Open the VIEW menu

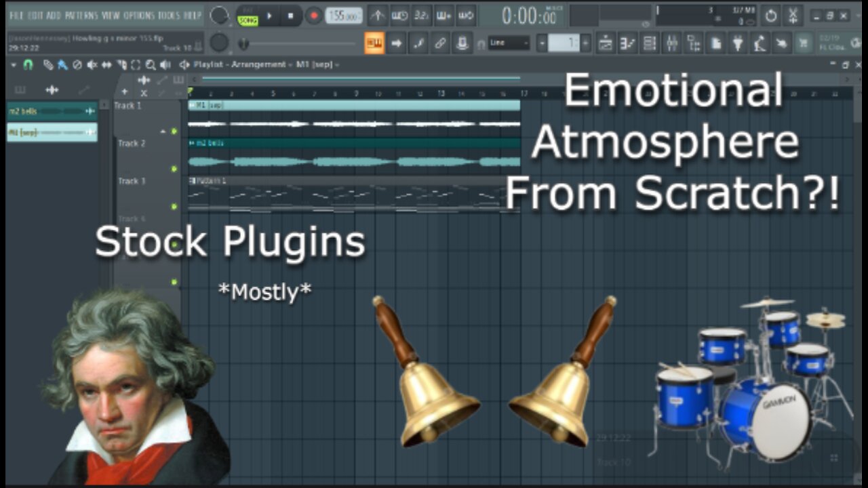click(x=111, y=15)
